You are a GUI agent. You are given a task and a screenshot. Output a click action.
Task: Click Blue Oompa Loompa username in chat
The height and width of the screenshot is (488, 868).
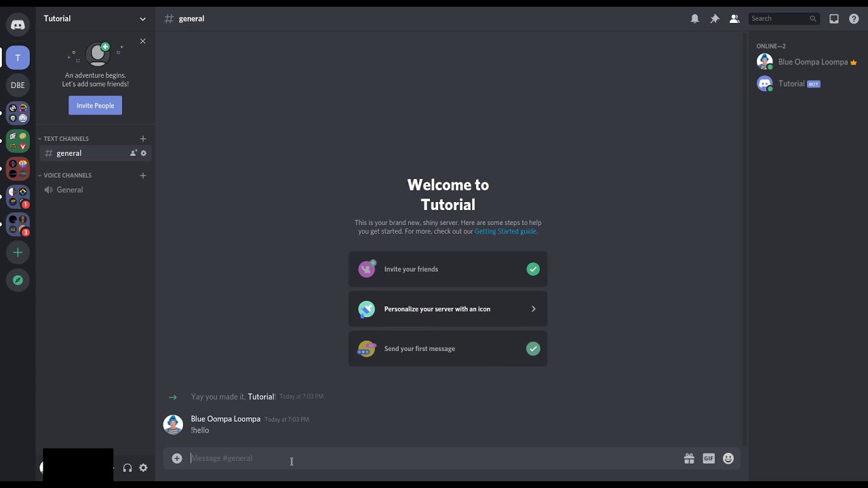point(225,419)
